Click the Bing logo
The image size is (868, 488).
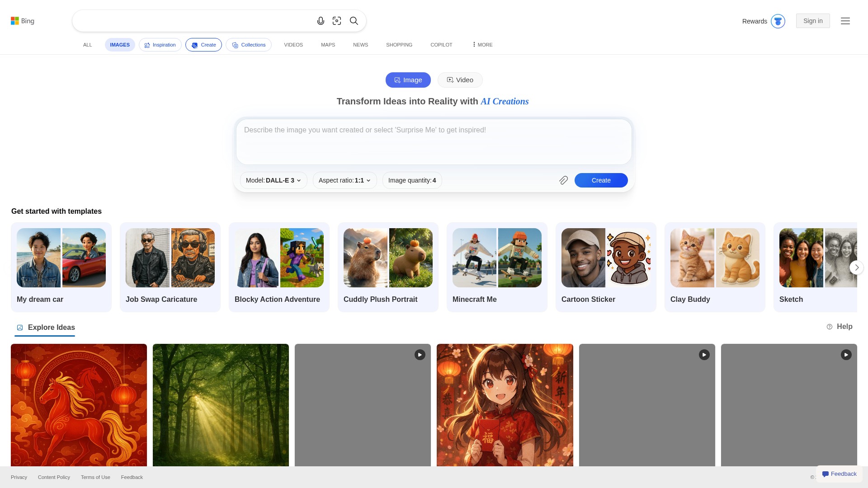[x=23, y=21]
